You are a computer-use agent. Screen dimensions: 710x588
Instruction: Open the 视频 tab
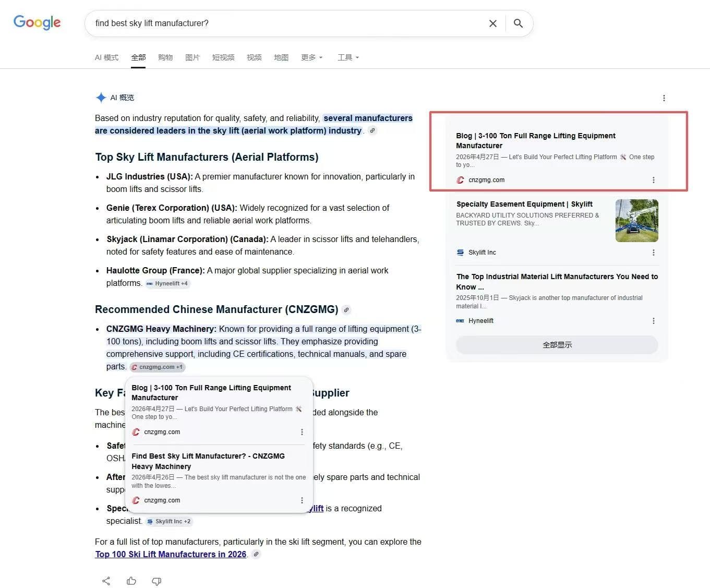[x=254, y=57]
